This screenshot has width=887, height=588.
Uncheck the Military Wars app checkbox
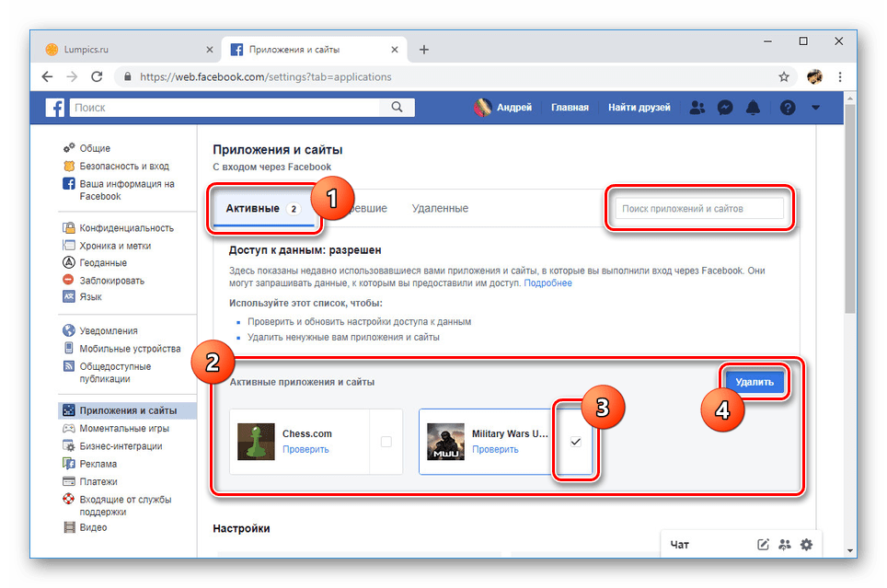[x=576, y=442]
